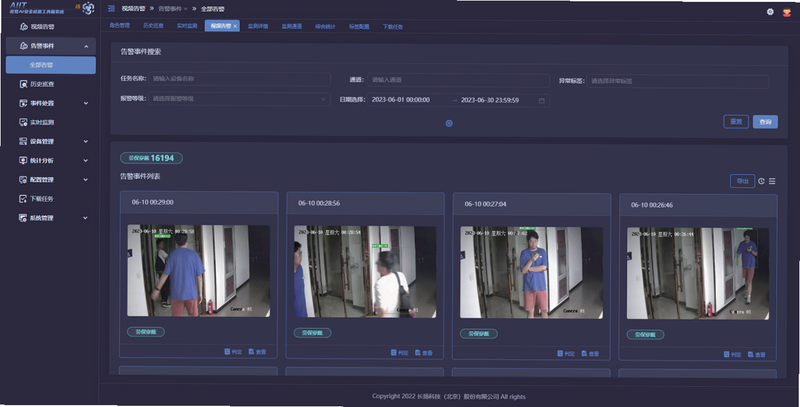Click the 16194 alarm count pill

[x=152, y=158]
